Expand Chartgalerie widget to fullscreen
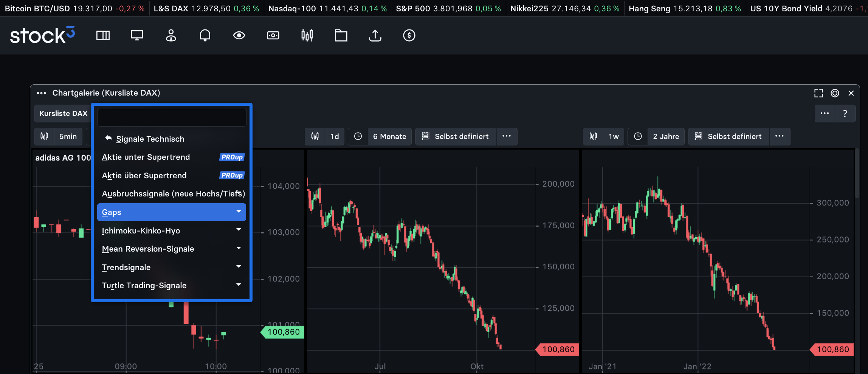Screen dimensions: 868x374 [818, 93]
